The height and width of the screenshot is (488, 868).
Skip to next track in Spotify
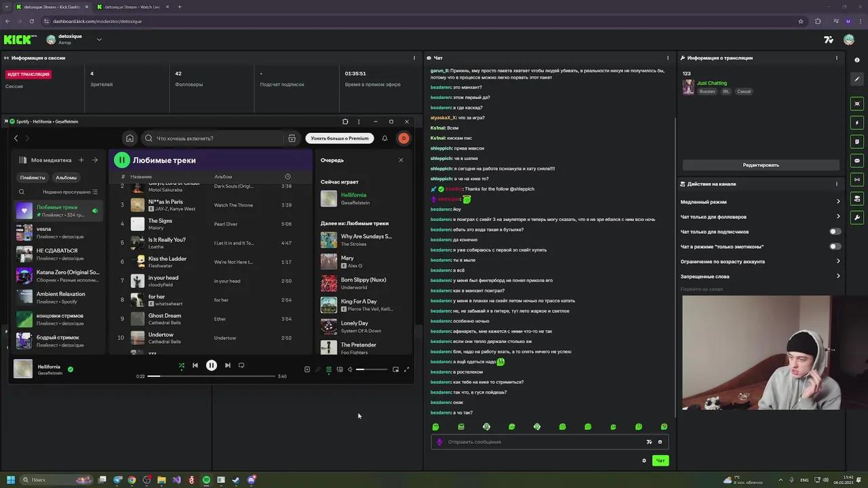[228, 365]
